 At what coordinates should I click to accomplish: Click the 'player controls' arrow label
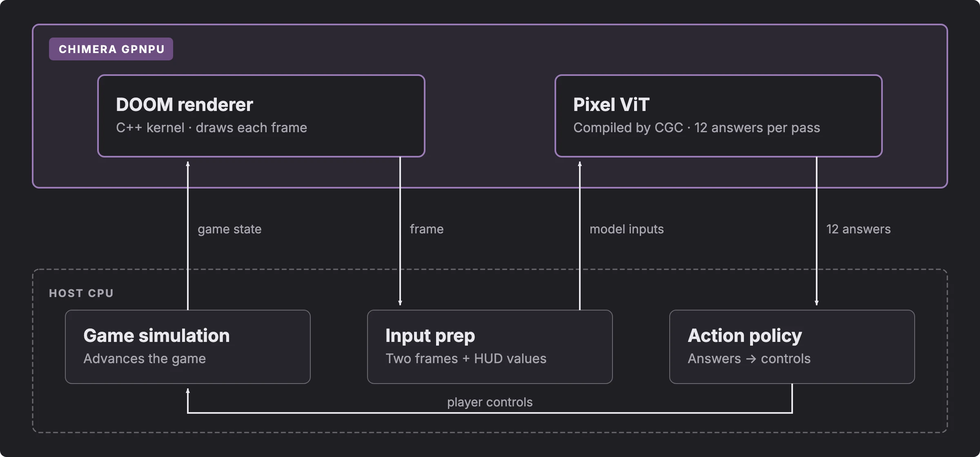[x=490, y=402]
